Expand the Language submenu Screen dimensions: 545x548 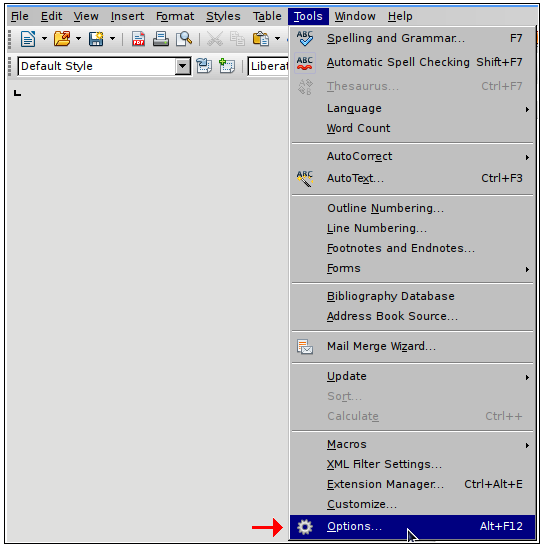click(413, 108)
